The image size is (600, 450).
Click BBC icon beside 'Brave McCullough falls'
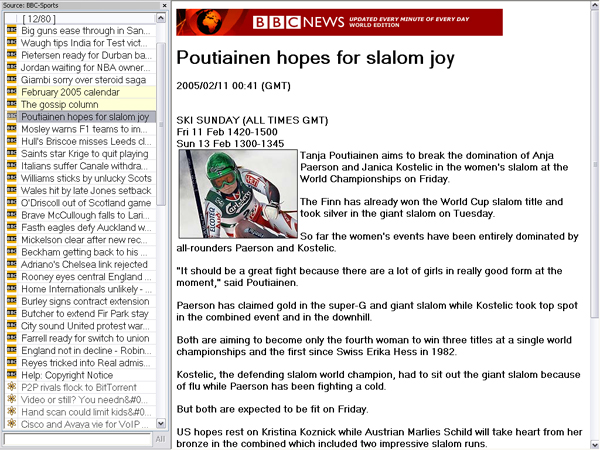(x=11, y=214)
